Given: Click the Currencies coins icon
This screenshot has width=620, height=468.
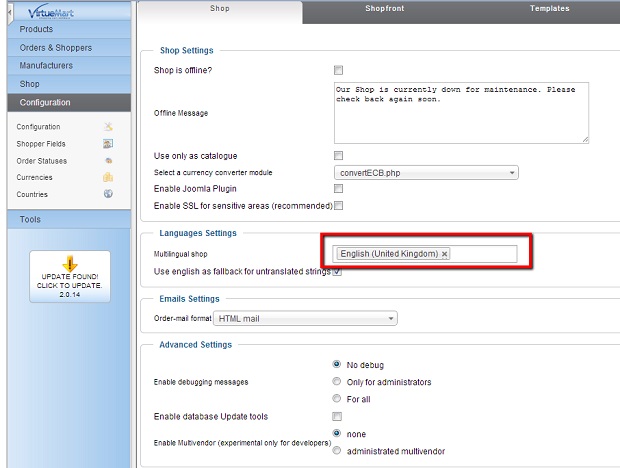Looking at the screenshot, I should 108,178.
